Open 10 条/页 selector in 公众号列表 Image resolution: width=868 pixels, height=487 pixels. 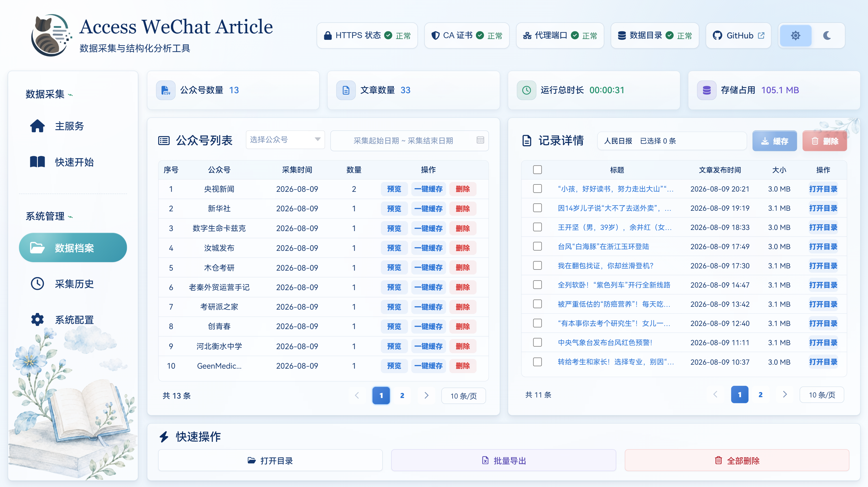[464, 395]
